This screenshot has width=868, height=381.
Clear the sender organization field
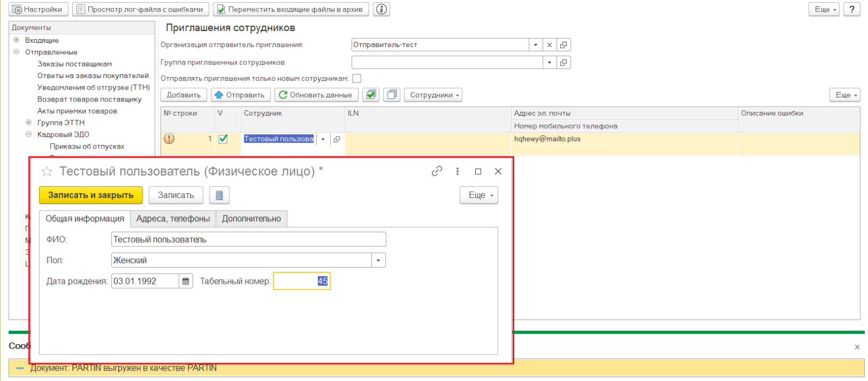click(550, 45)
